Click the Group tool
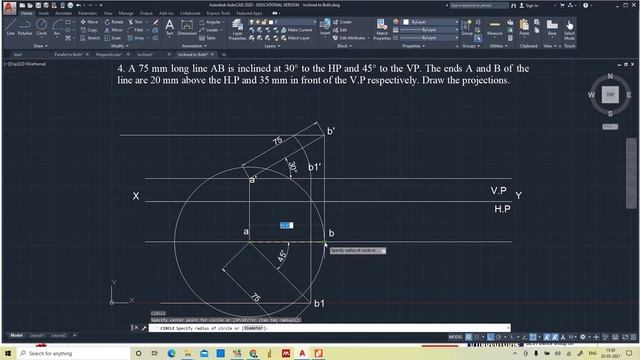This screenshot has width=640, height=360. point(467,28)
